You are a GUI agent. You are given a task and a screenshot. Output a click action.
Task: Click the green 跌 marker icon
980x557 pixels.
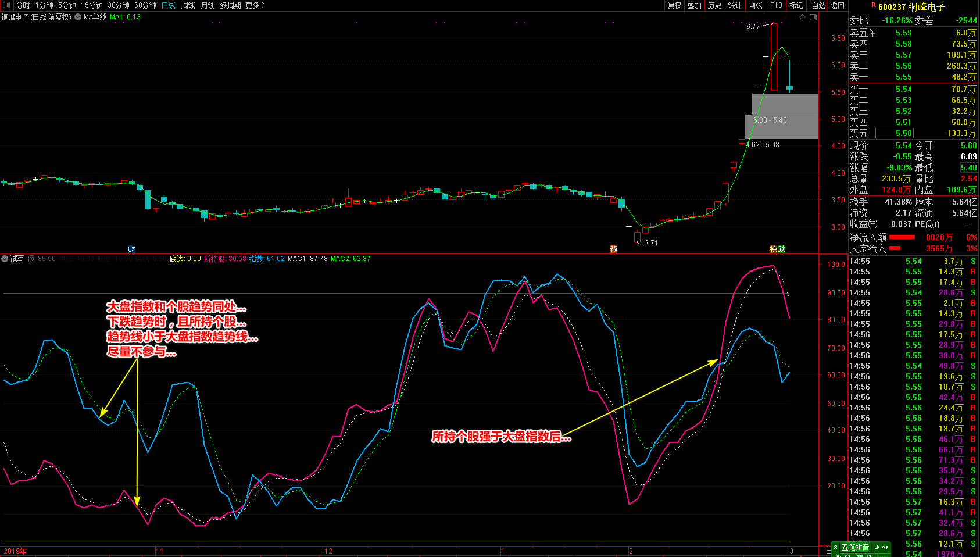pyautogui.click(x=782, y=249)
